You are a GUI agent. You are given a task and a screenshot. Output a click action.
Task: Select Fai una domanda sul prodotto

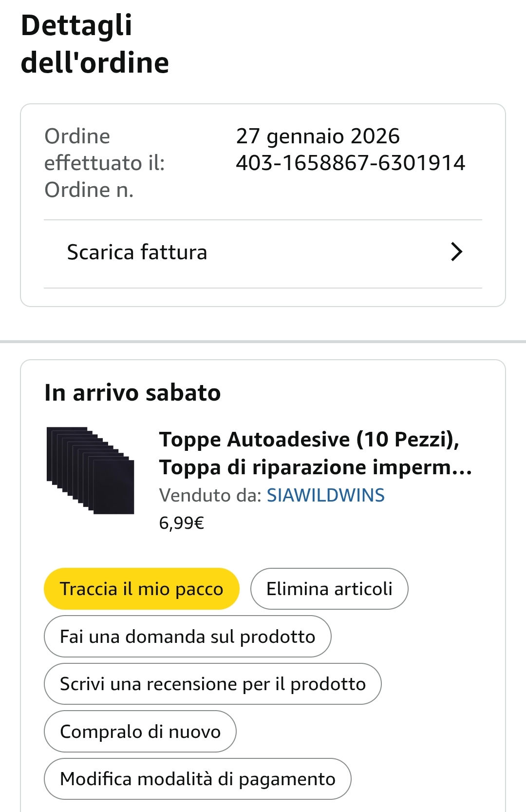click(x=188, y=637)
